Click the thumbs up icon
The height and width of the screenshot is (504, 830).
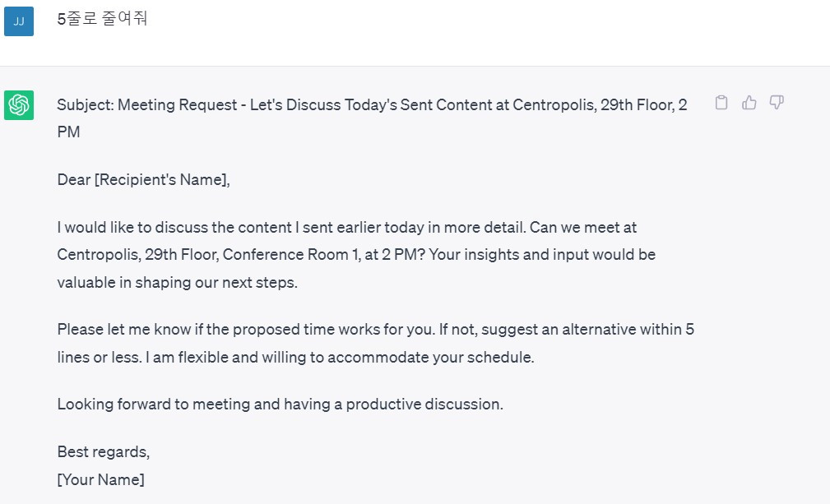point(749,103)
